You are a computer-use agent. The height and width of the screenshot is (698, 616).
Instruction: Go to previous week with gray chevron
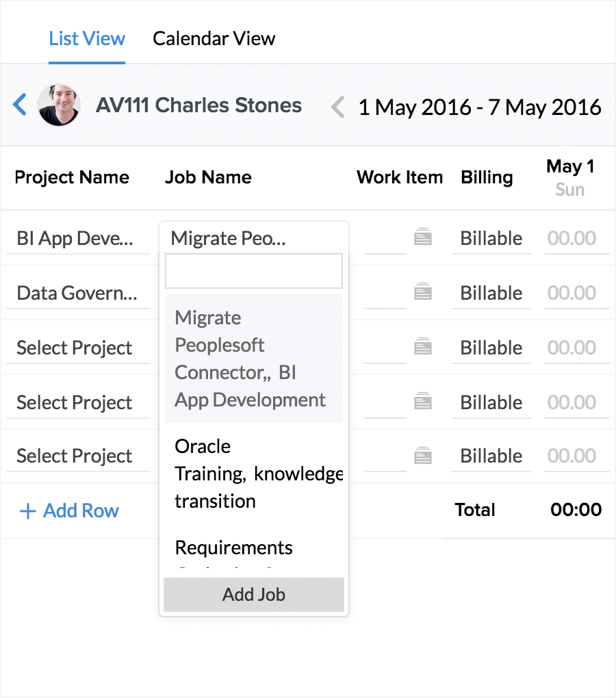pyautogui.click(x=338, y=107)
